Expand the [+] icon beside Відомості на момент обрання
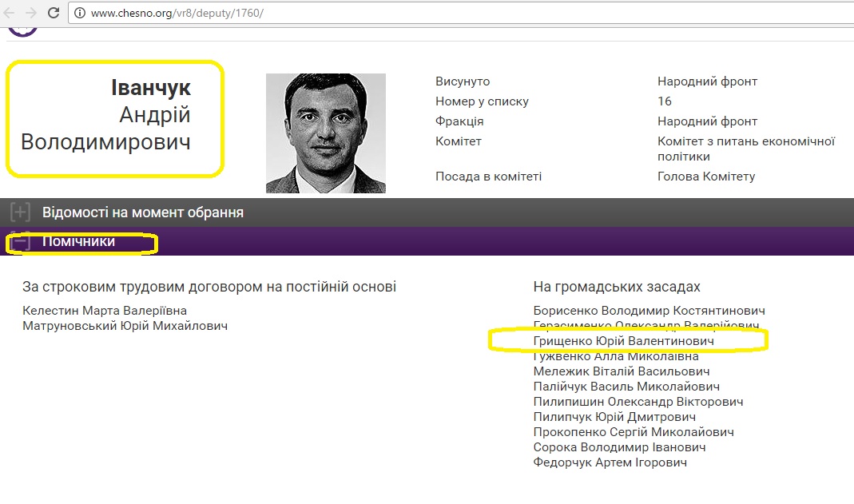The height and width of the screenshot is (504, 854). coord(20,212)
